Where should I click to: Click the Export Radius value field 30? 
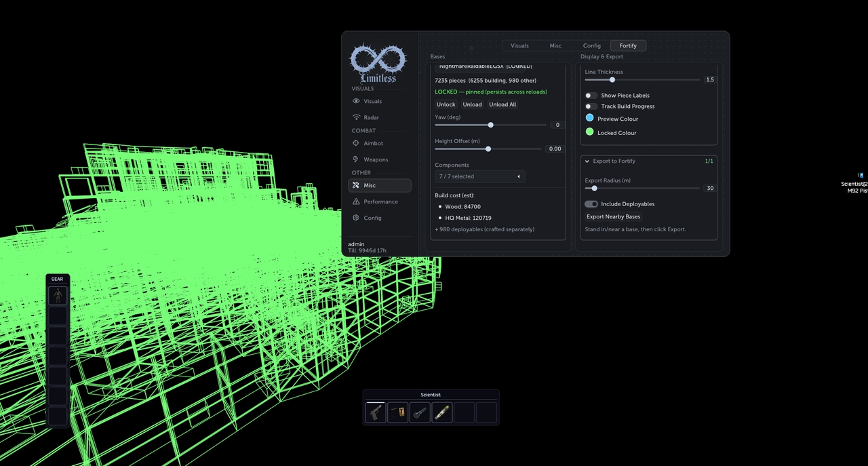tap(710, 188)
